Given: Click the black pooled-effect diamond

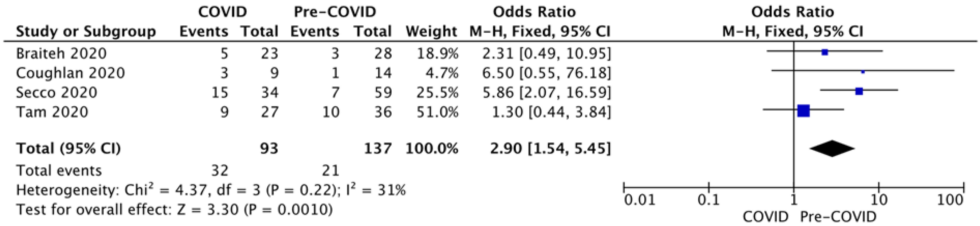Looking at the screenshot, I should click(832, 148).
